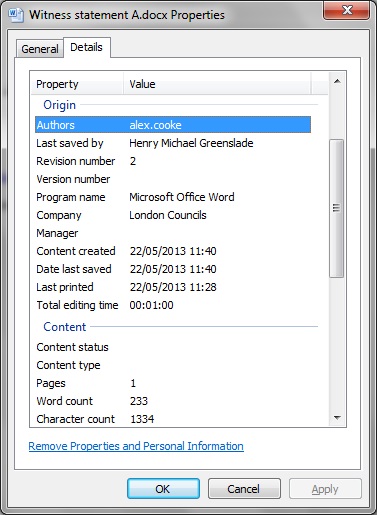Select the Date last saved row

[173, 269]
